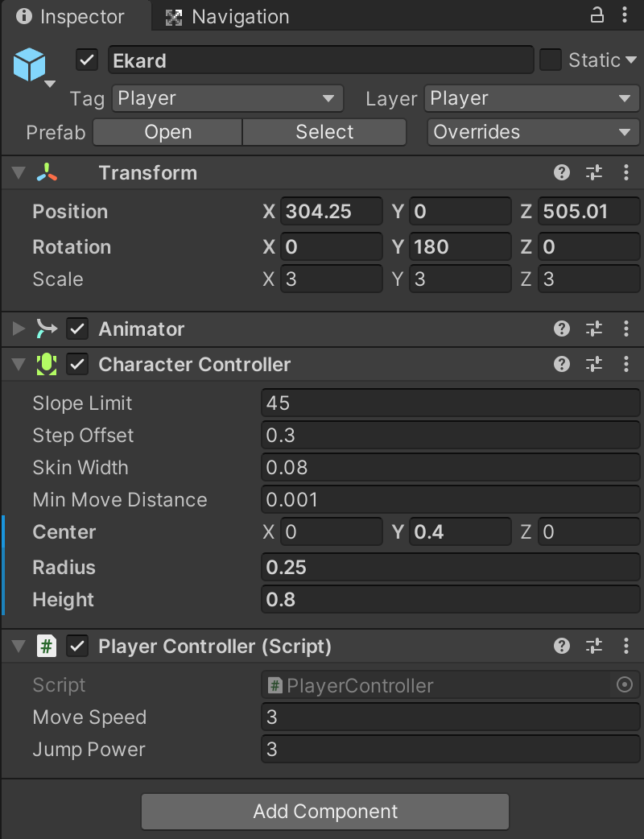644x839 pixels.
Task: Open the Transform three-dot options menu
Action: tap(626, 172)
